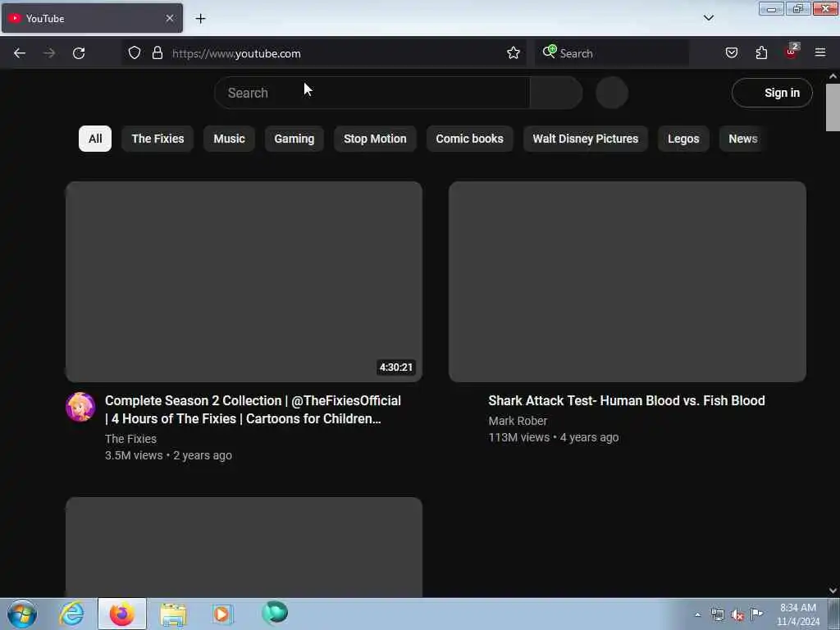Viewport: 840px width, 630px height.
Task: Open the extension icon with badge 2
Action: [792, 52]
